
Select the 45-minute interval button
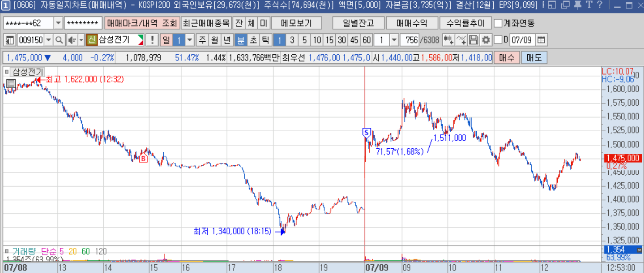354,40
